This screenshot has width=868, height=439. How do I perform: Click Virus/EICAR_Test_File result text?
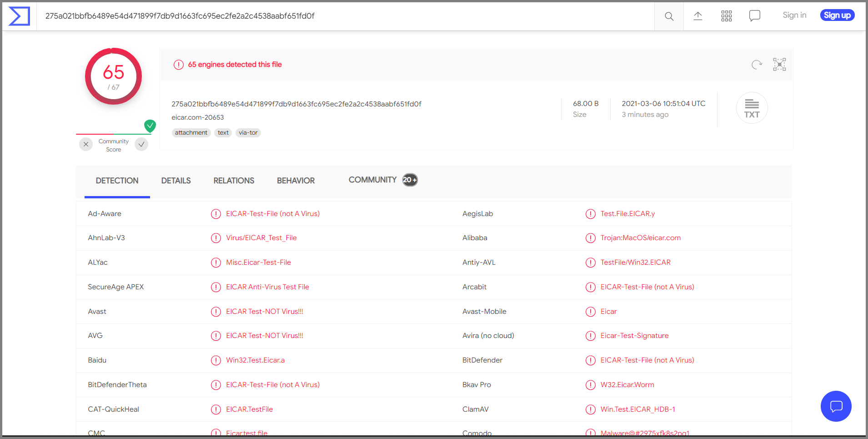point(261,238)
